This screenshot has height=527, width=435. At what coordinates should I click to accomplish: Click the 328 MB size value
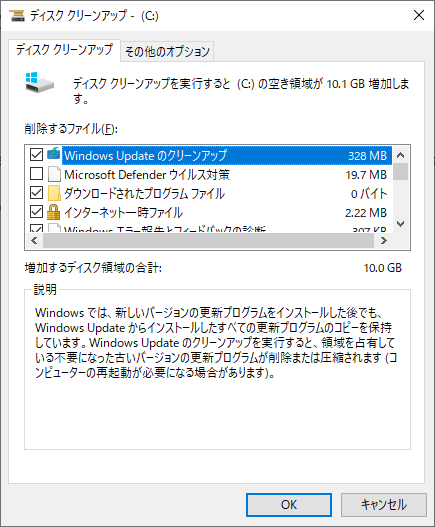[x=367, y=156]
